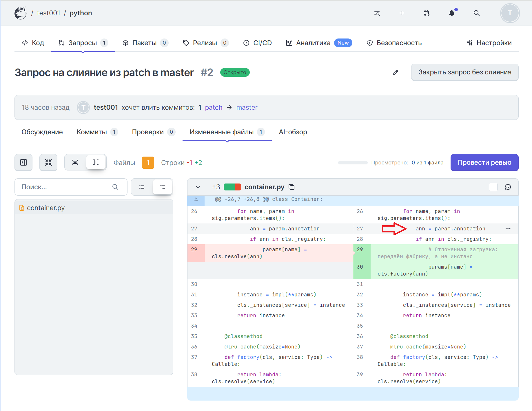This screenshot has height=411, width=532.
Task: Open the Аналитика tab
Action: click(x=319, y=43)
